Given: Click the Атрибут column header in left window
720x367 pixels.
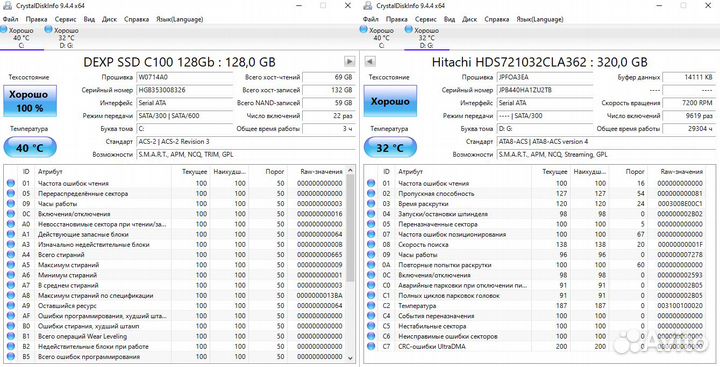Looking at the screenshot, I should click(103, 171).
